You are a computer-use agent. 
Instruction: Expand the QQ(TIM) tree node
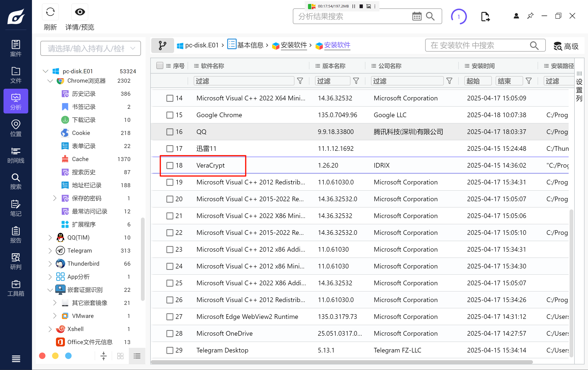pyautogui.click(x=50, y=237)
